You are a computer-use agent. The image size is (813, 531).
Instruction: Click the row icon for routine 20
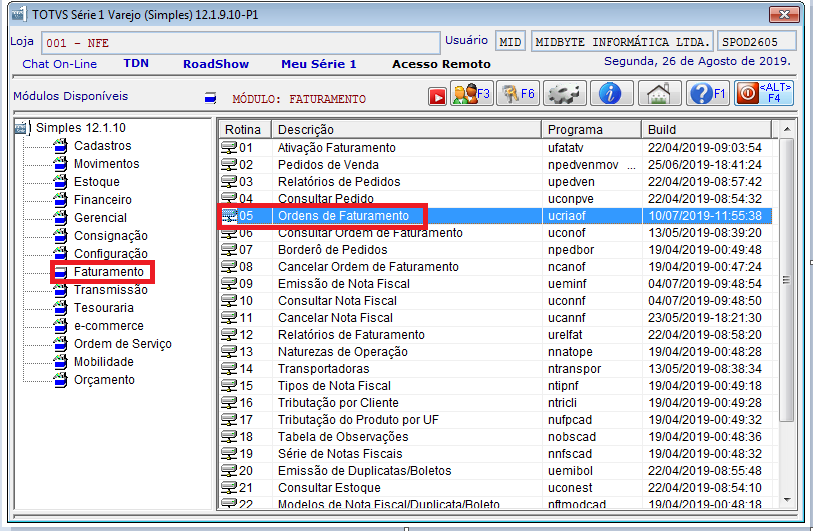coord(229,471)
